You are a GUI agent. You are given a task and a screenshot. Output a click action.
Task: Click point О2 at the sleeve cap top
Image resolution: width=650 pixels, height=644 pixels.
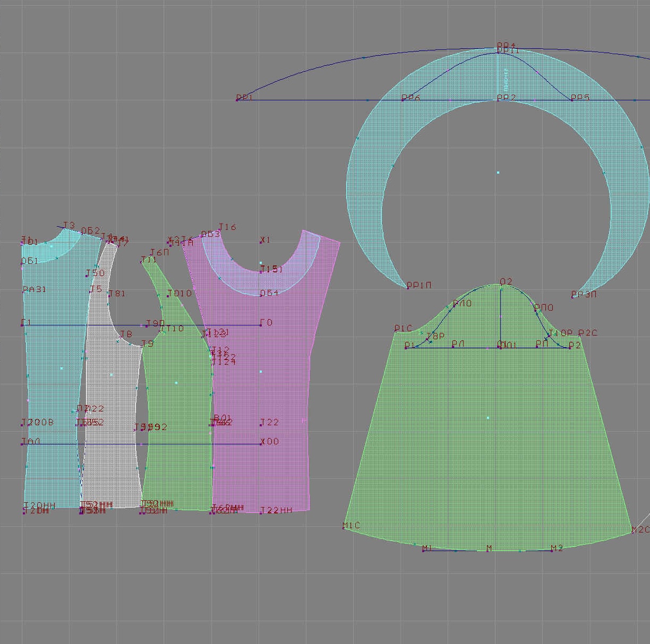click(x=501, y=285)
